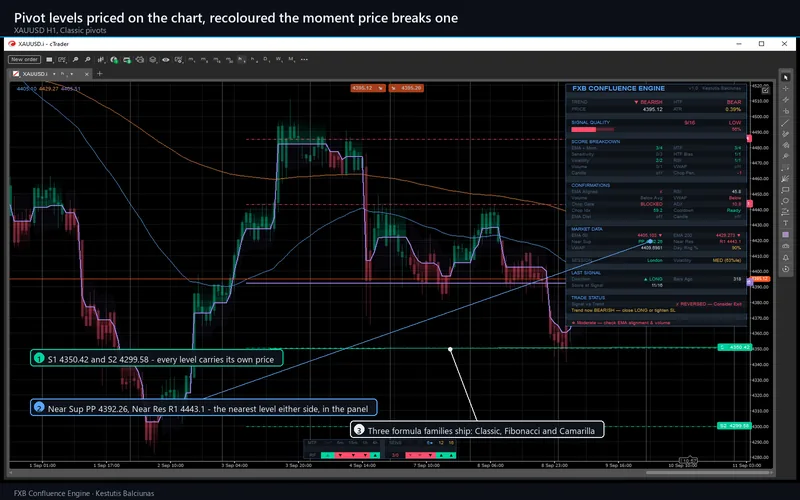Click the S2 4299.58 green level label

coord(734,426)
